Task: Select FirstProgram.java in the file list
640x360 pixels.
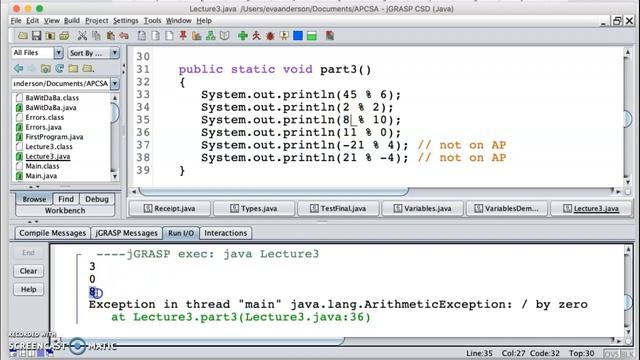Action: pos(54,137)
